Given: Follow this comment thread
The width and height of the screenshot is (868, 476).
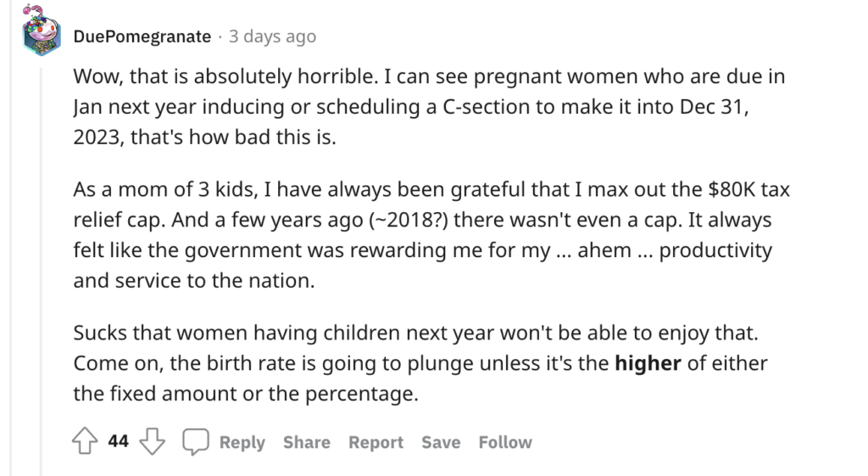Looking at the screenshot, I should [505, 442].
